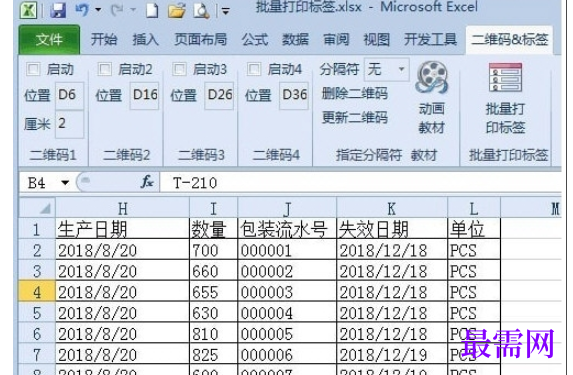
Task: Select column H header
Action: (122, 208)
